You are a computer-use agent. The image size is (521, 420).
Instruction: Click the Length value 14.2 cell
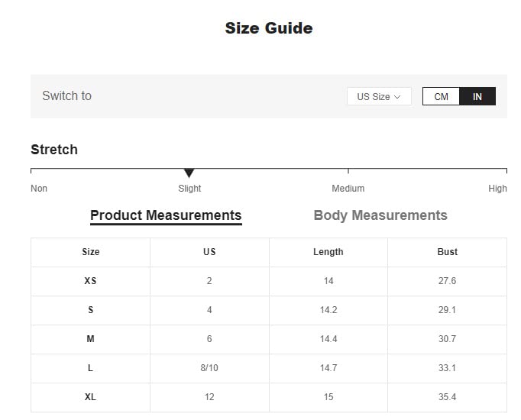click(328, 310)
